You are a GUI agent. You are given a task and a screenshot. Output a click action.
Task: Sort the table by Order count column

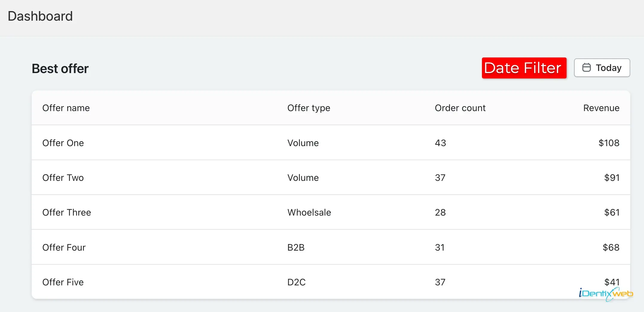[460, 108]
